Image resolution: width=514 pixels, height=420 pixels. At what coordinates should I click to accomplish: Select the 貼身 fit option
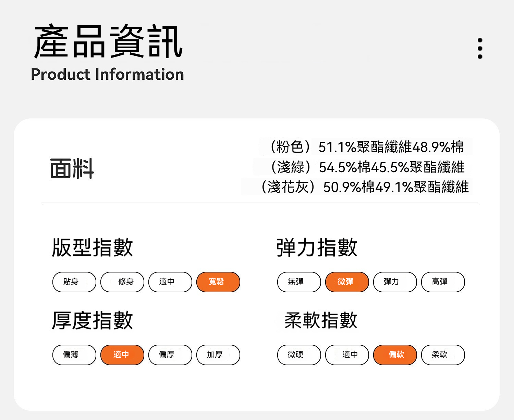[x=74, y=282]
